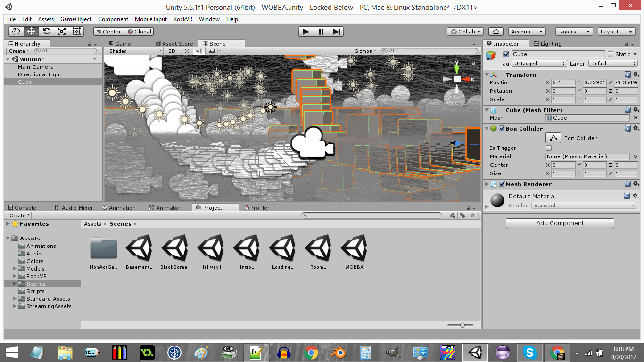The image size is (644, 362).
Task: Toggle scene audio speaker button
Action: coord(199,51)
